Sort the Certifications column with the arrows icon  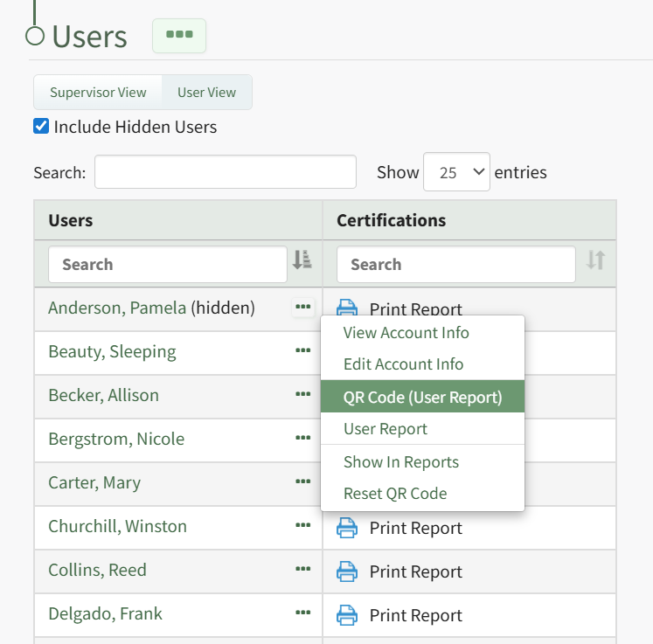tap(595, 260)
